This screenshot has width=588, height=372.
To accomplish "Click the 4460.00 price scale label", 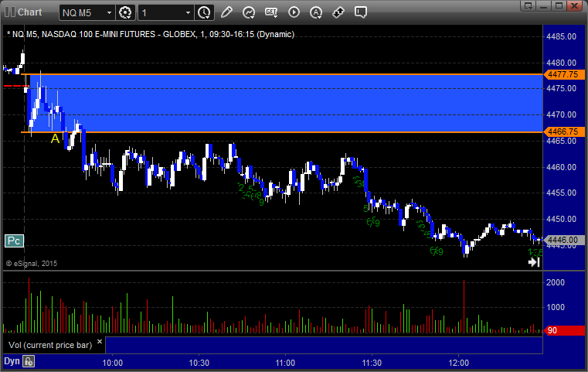I will (562, 167).
